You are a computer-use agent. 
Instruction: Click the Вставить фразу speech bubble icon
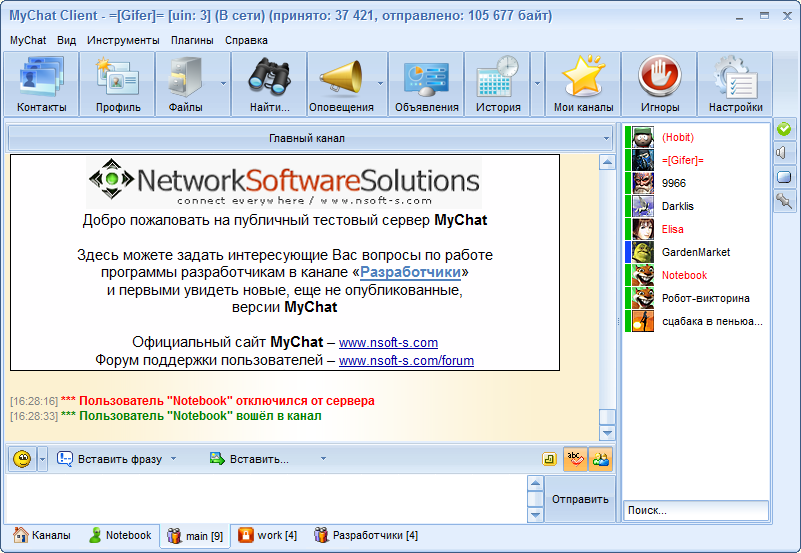click(65, 459)
